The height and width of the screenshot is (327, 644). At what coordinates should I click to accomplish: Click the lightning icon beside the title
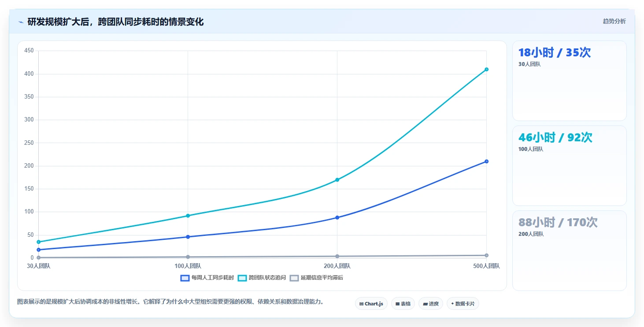[21, 22]
